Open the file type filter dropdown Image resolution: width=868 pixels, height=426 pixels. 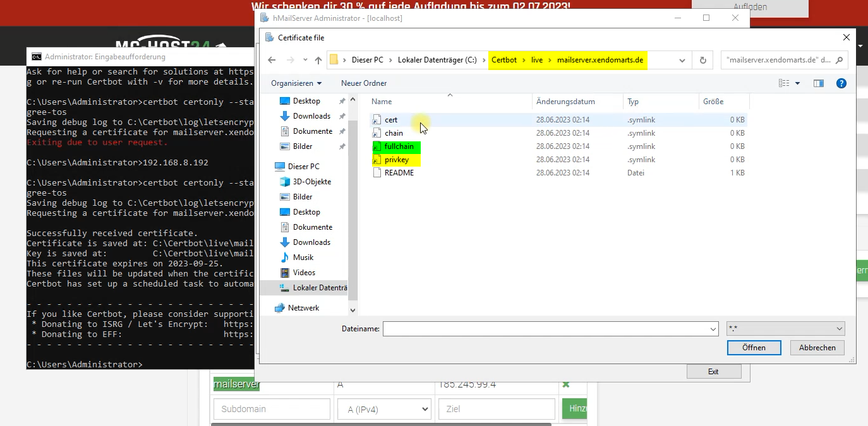point(785,329)
